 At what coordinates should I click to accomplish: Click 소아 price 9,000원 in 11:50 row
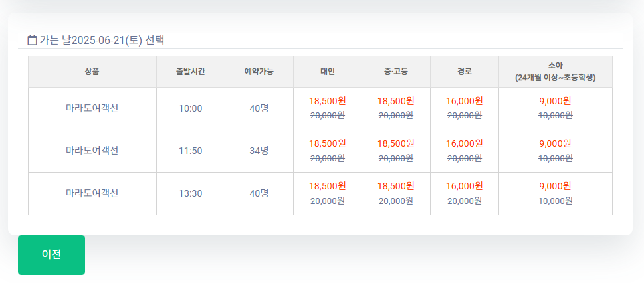(x=556, y=143)
